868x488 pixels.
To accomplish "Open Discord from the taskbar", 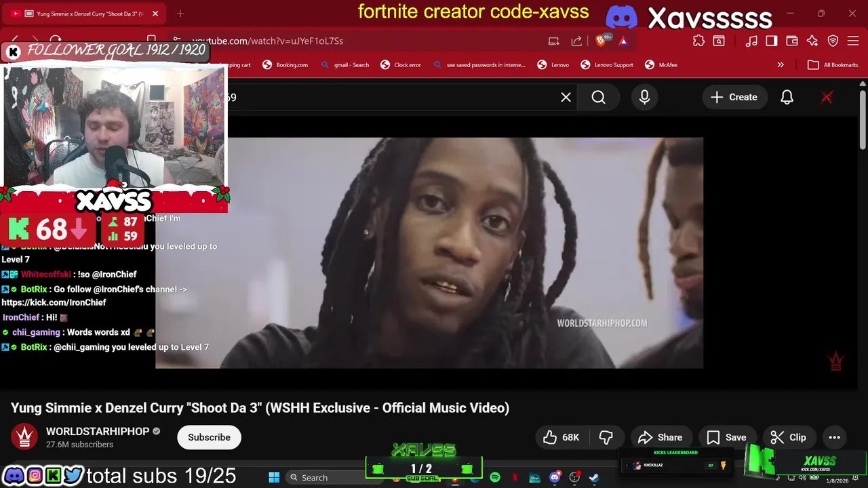I will pos(555,477).
